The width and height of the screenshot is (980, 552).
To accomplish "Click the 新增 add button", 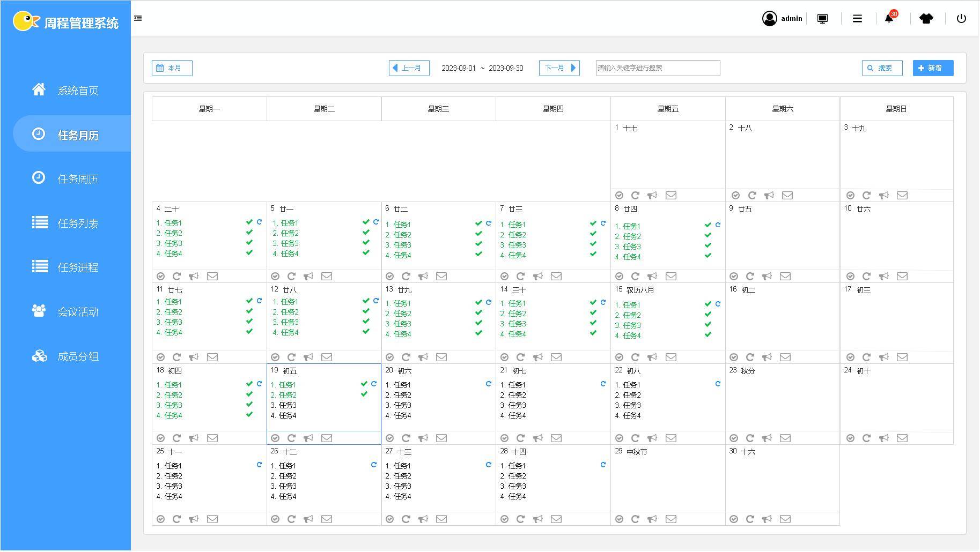I will pos(933,68).
